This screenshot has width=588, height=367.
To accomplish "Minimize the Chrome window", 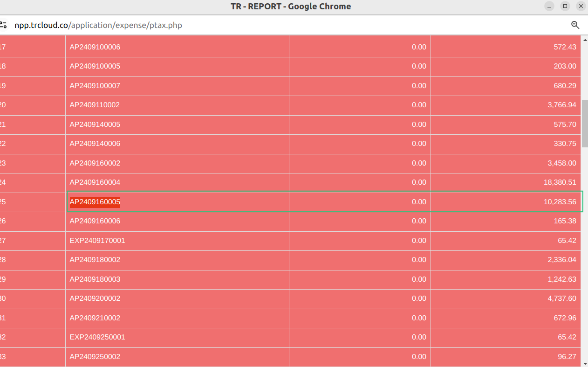I will (x=550, y=6).
